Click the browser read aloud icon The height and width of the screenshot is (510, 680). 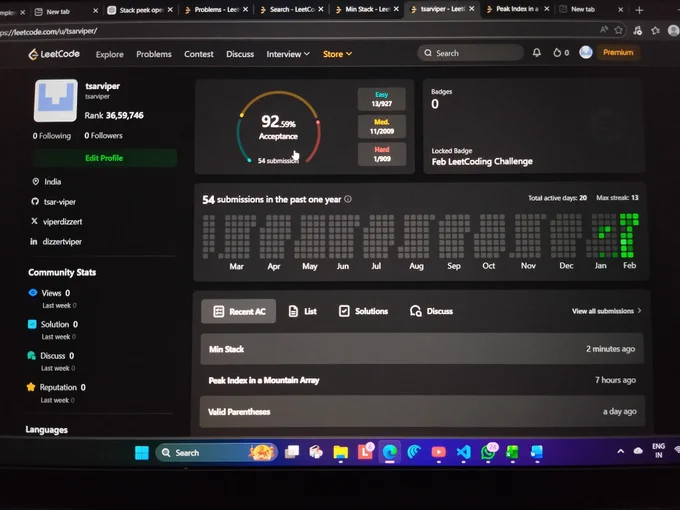[x=603, y=29]
